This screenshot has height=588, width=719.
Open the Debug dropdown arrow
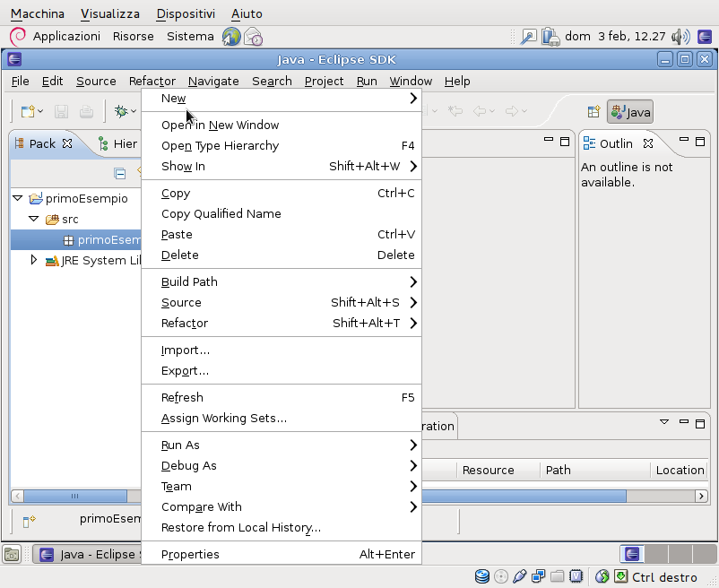point(134,111)
